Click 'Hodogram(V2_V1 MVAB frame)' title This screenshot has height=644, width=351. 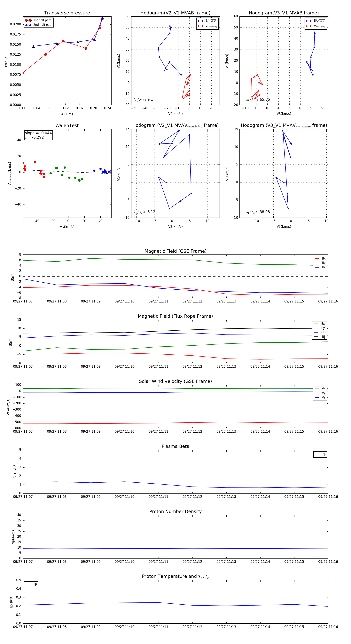(175, 13)
